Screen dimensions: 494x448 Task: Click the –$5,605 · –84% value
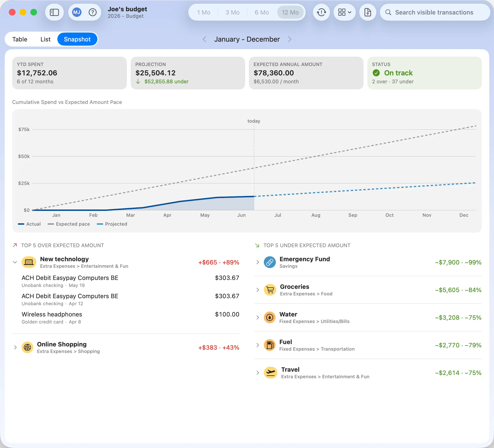[458, 290]
